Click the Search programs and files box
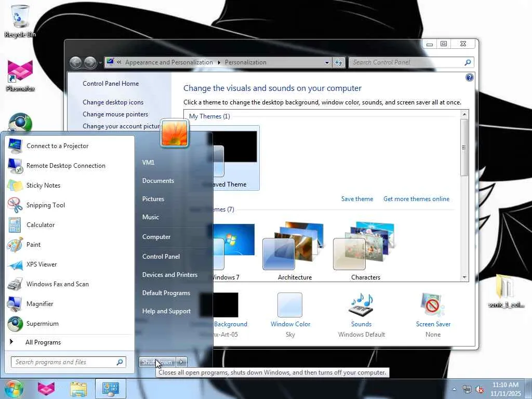The height and width of the screenshot is (399, 532). pyautogui.click(x=68, y=362)
